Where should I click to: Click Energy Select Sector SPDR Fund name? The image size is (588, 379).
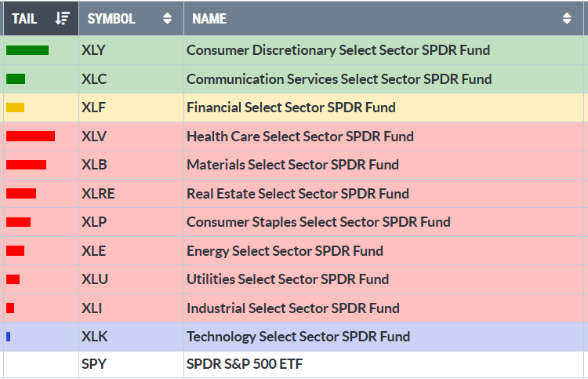click(285, 251)
